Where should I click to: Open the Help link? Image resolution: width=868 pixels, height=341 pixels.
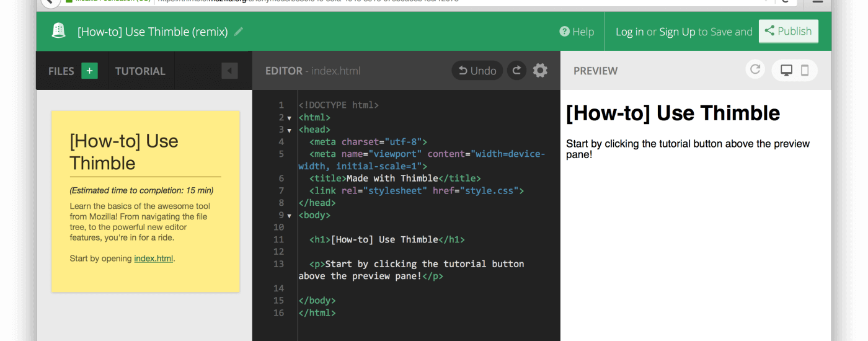coord(577,32)
